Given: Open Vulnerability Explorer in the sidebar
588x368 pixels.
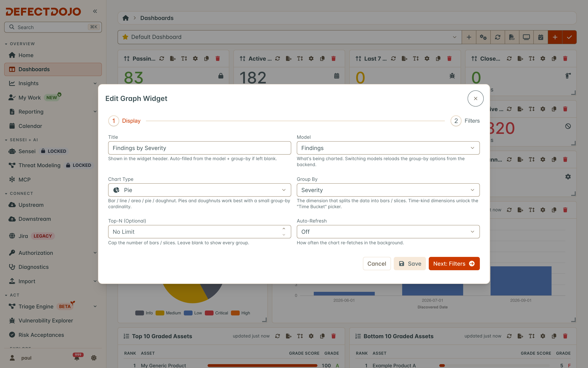Looking at the screenshot, I should pos(53,321).
